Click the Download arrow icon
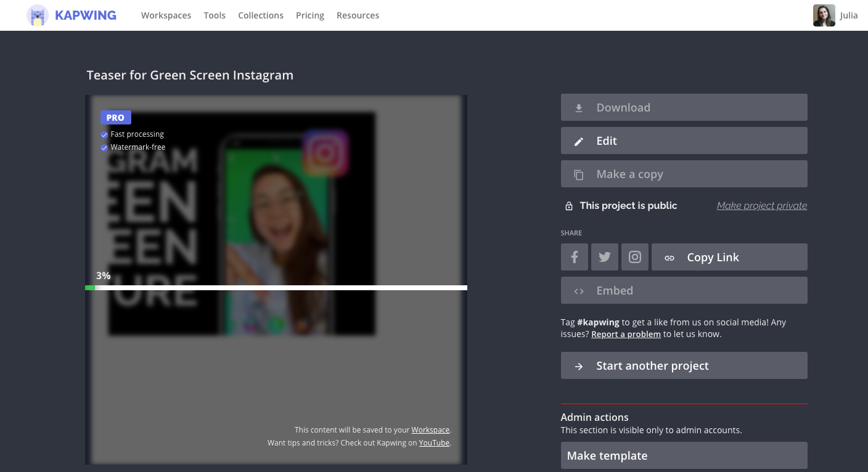 [579, 108]
